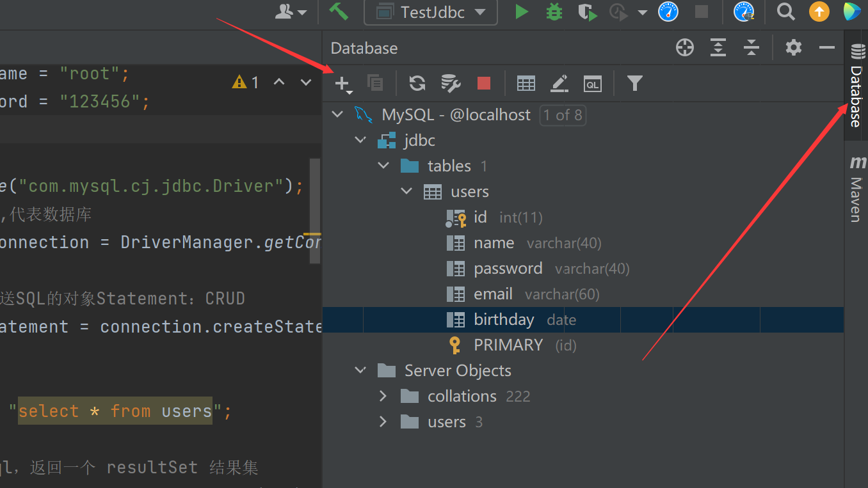Click the duplicate data source icon
The width and height of the screenshot is (868, 488).
coord(375,83)
